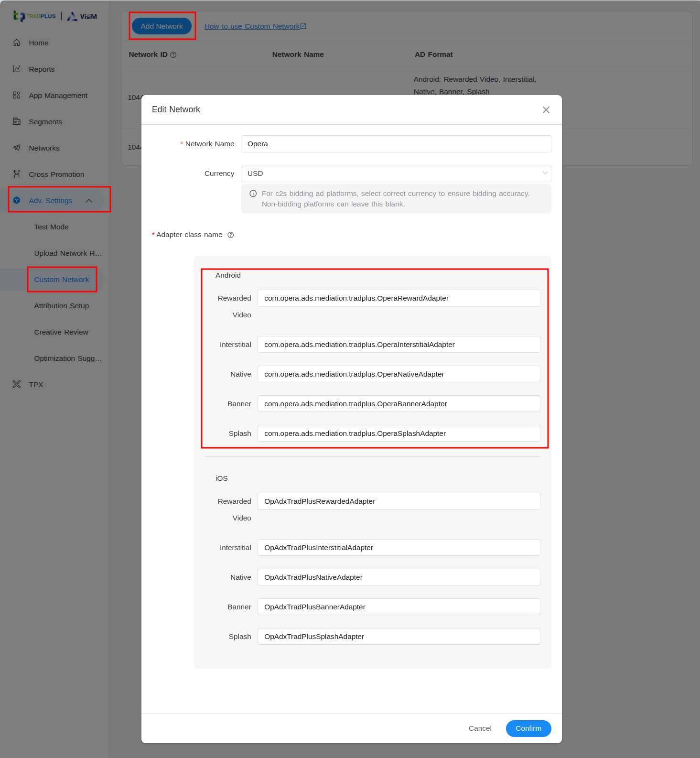
Task: Click the Network ID help icon
Action: click(173, 55)
